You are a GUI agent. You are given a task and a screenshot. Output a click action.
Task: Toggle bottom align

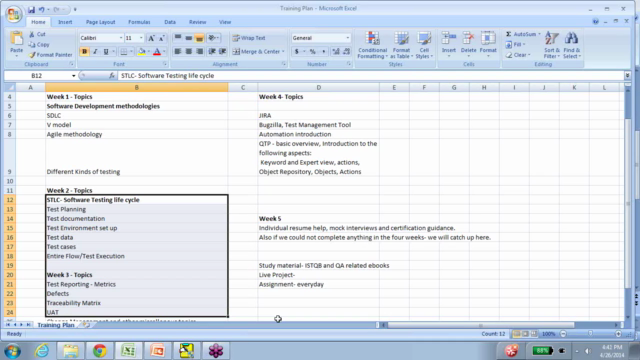pos(199,38)
